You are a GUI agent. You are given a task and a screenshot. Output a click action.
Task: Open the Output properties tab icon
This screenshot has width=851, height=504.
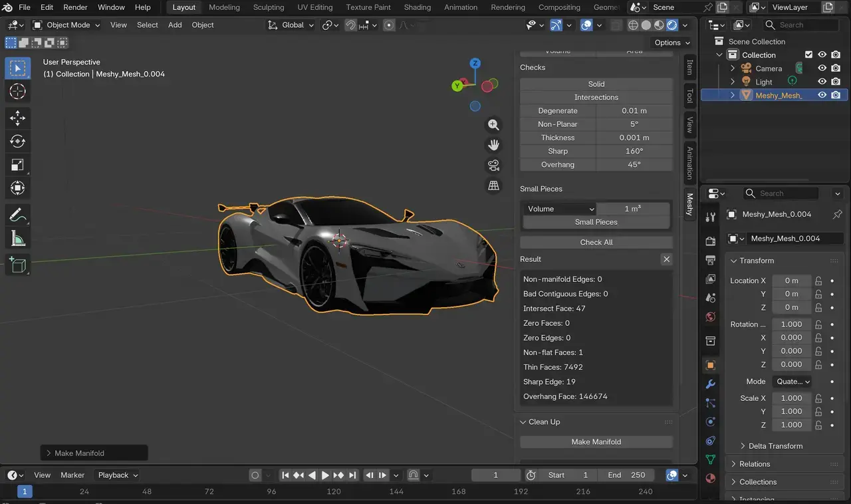point(710,260)
